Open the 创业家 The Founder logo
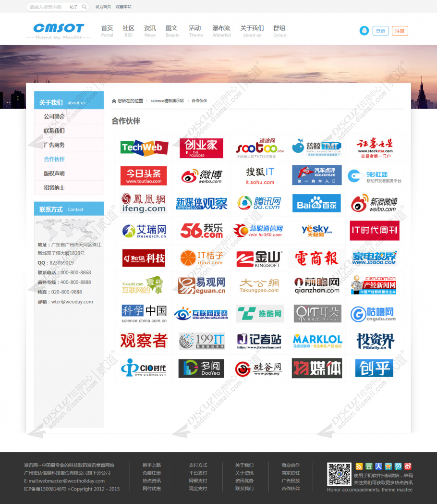Viewport: 437px width, 504px height. [x=202, y=148]
